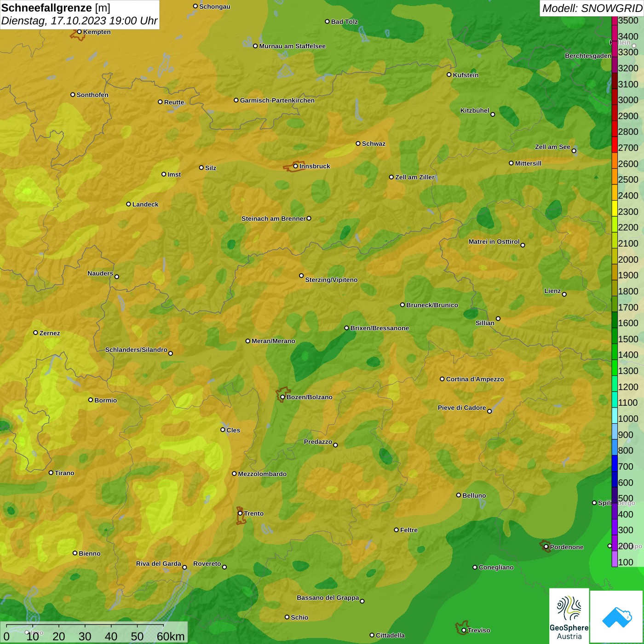
Task: Click the Cortina d'Ampezzo marker dot
Action: click(443, 379)
